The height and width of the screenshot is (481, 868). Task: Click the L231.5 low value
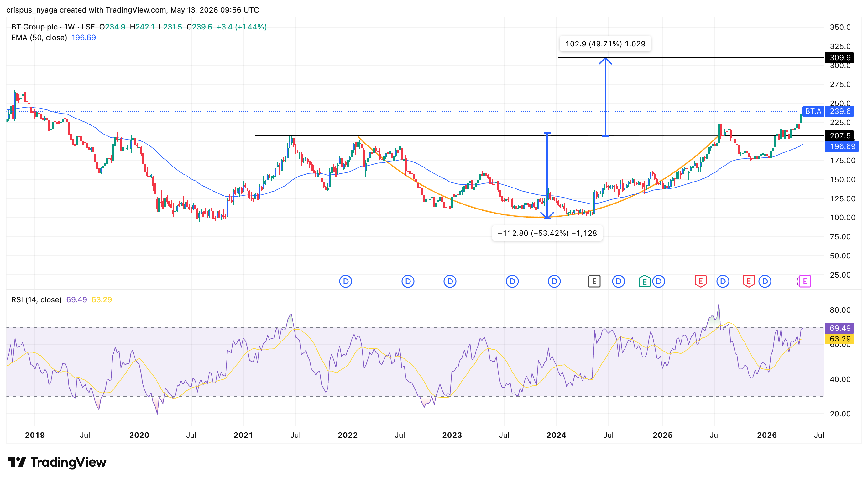tap(170, 27)
